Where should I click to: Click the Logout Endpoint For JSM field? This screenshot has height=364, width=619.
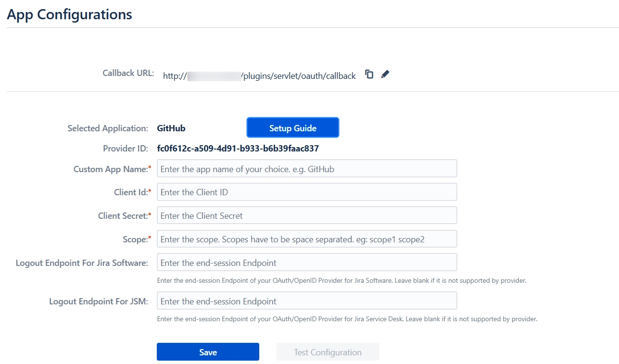(307, 301)
